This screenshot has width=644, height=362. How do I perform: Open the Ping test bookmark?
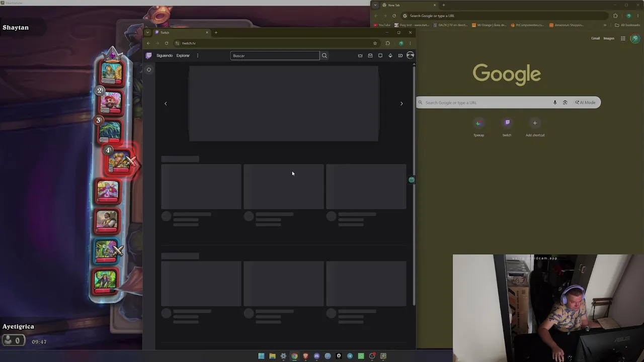412,25
